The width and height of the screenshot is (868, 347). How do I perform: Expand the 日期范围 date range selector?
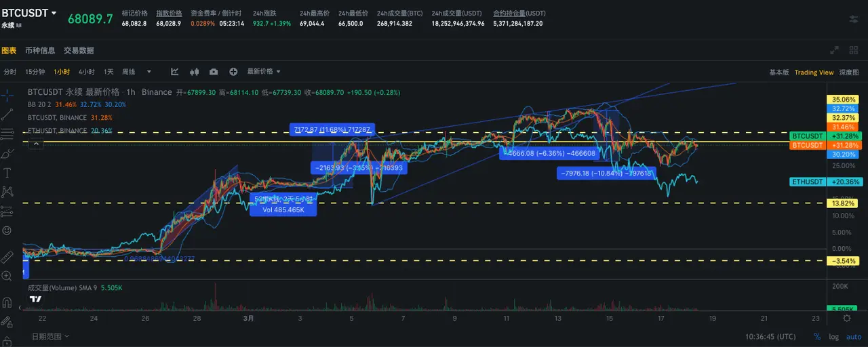[50, 336]
